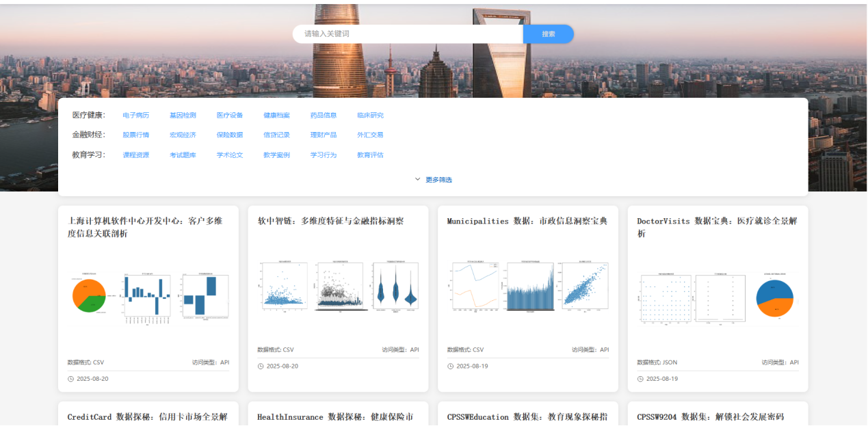868x426 pixels.
Task: Select the 学术论文 filter link
Action: pyautogui.click(x=230, y=155)
